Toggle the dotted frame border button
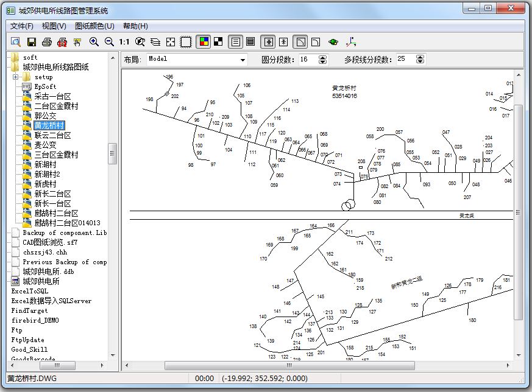The image size is (532, 392). 186,42
